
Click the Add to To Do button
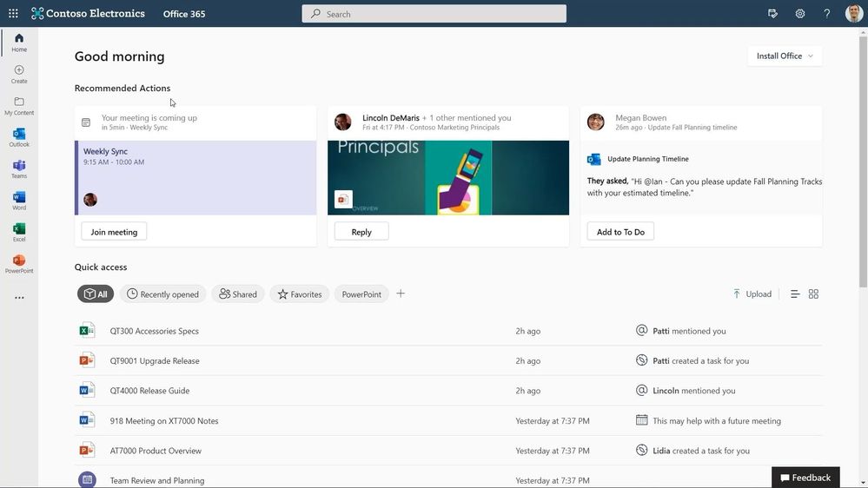tap(620, 232)
